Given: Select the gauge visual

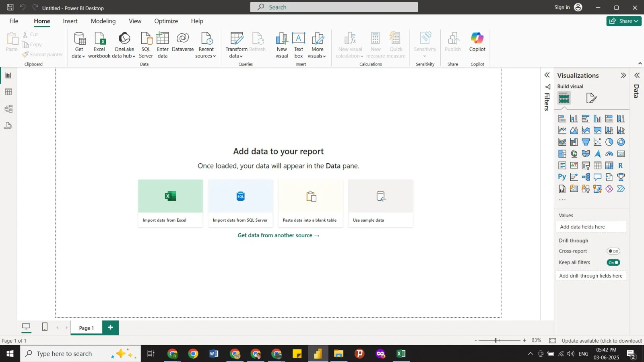Looking at the screenshot, I should pos(609,154).
